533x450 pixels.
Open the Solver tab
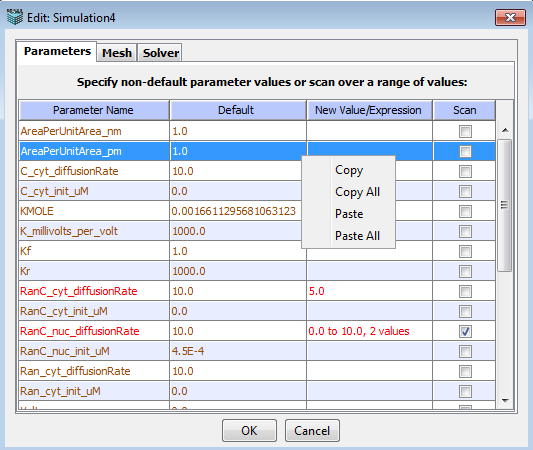(x=160, y=53)
